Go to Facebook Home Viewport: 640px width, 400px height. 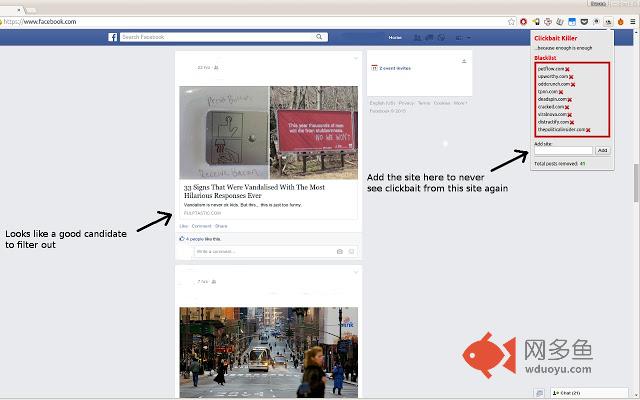[x=395, y=38]
